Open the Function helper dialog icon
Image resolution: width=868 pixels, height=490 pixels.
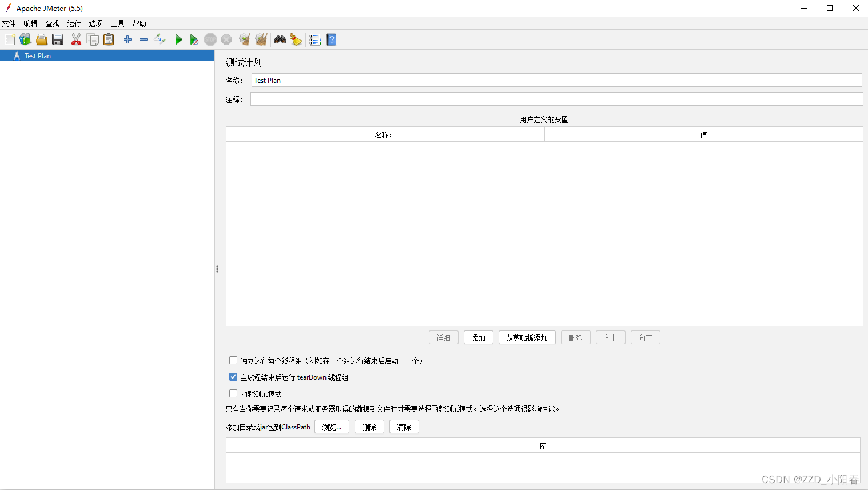[x=314, y=39]
